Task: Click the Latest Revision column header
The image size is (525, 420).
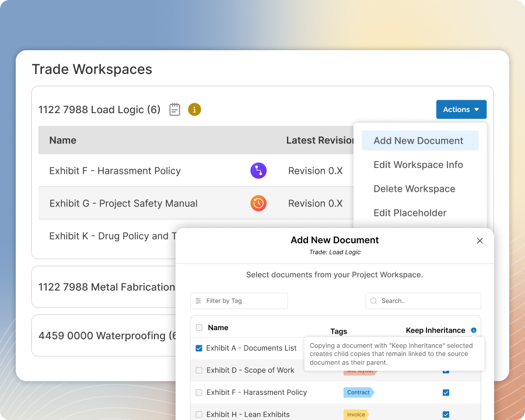Action: 320,141
